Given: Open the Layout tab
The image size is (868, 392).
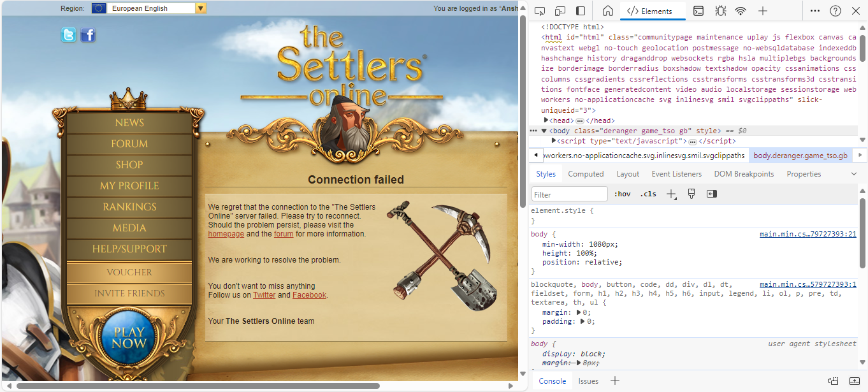Looking at the screenshot, I should click(628, 174).
